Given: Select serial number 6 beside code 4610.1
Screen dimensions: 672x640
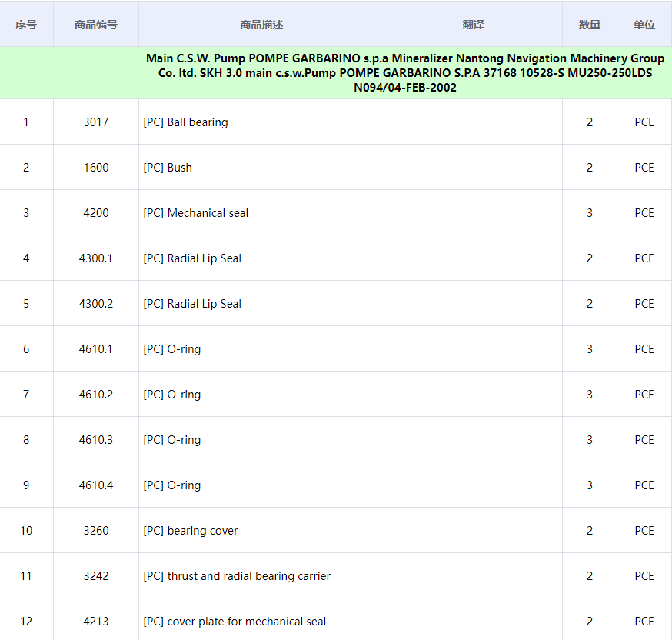Looking at the screenshot, I should click(26, 349).
